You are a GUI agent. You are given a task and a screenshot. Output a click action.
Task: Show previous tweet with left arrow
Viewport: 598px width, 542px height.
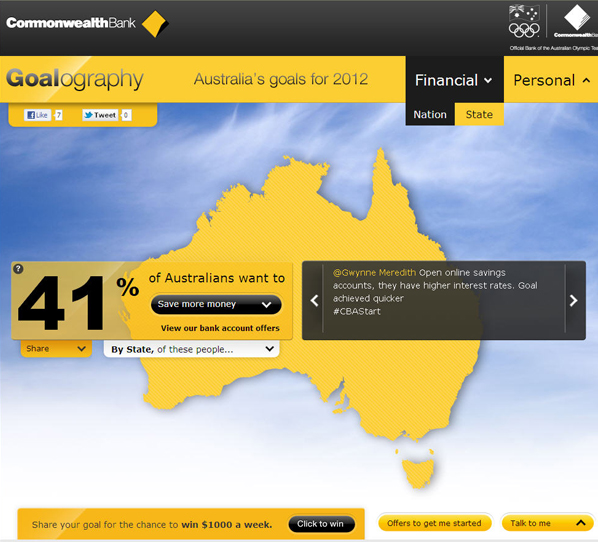(x=314, y=301)
